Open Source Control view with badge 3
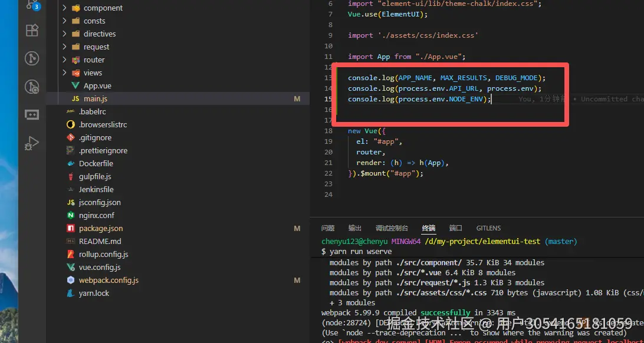 32,5
